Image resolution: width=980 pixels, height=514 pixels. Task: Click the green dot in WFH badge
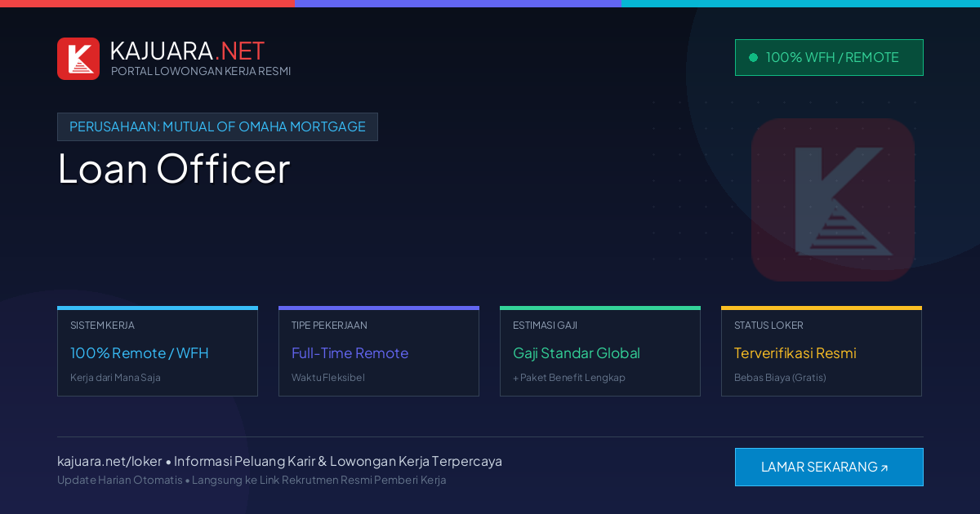pos(753,57)
